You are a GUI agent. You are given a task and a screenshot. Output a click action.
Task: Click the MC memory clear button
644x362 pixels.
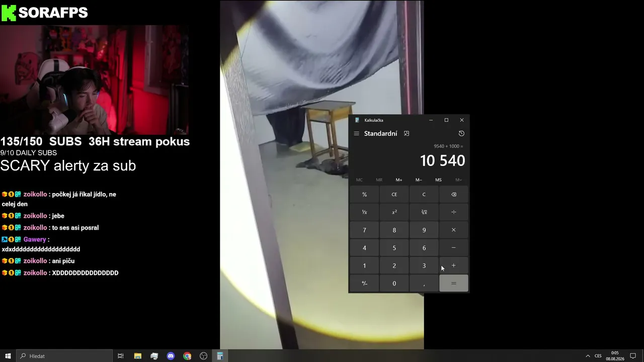(x=359, y=180)
